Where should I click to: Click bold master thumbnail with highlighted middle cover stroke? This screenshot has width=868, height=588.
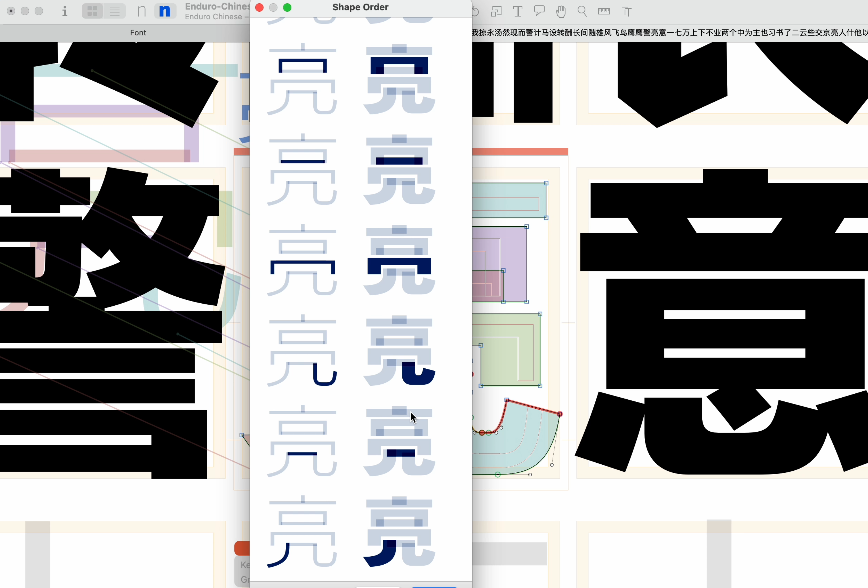pyautogui.click(x=399, y=260)
